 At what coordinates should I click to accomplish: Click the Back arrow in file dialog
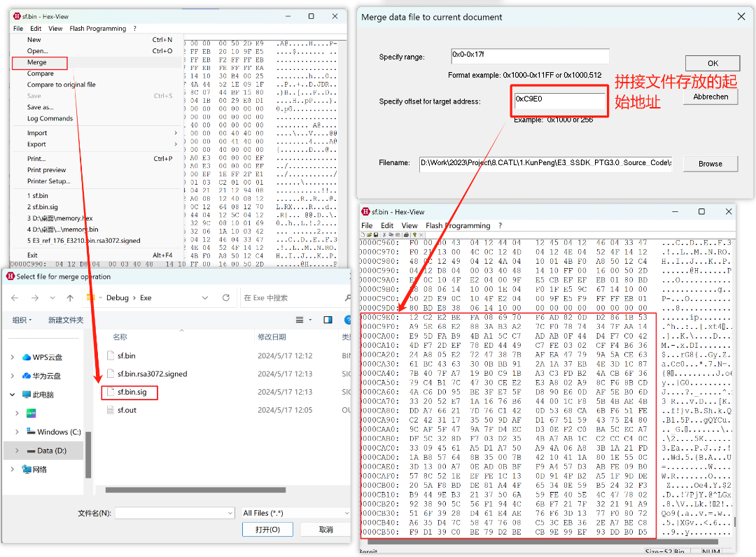tap(15, 297)
